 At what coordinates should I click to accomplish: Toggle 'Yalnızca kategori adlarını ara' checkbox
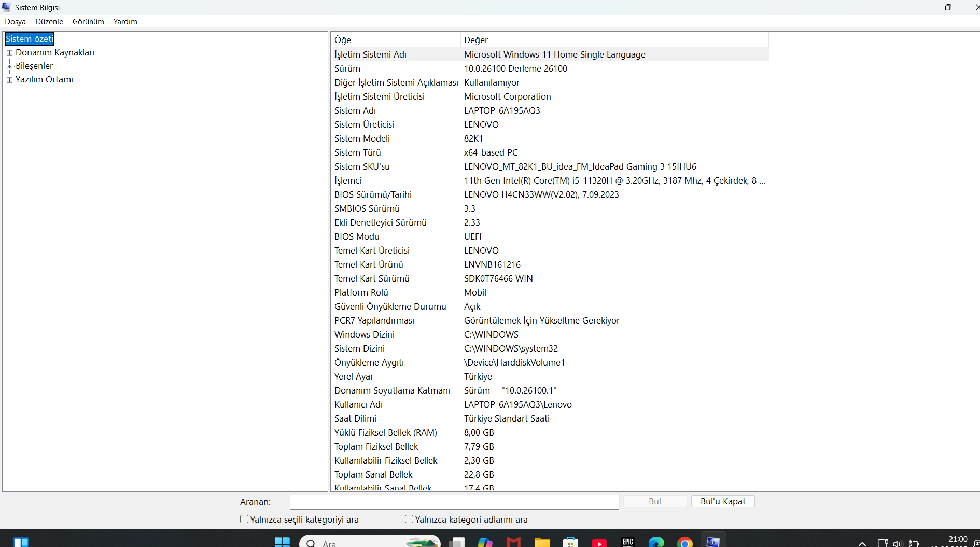click(x=409, y=519)
